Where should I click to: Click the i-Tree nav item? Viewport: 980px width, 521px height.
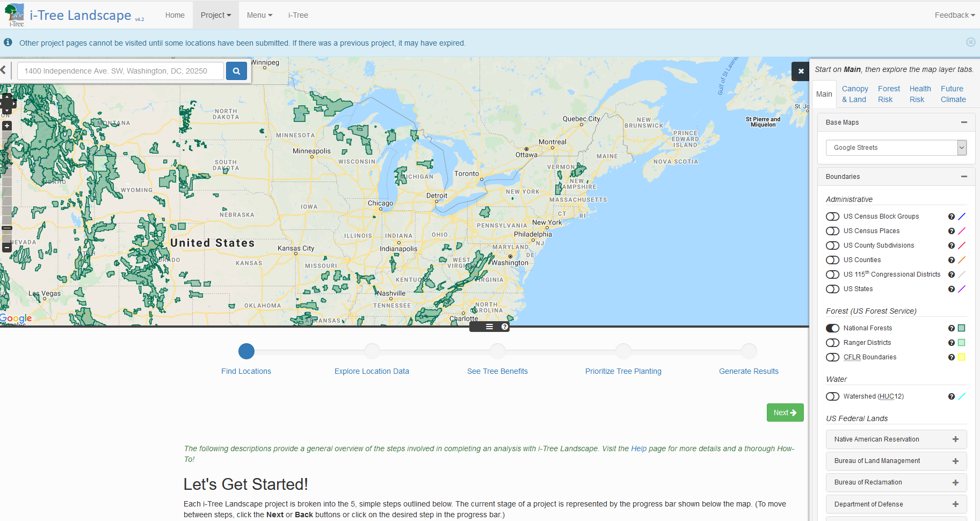(298, 15)
